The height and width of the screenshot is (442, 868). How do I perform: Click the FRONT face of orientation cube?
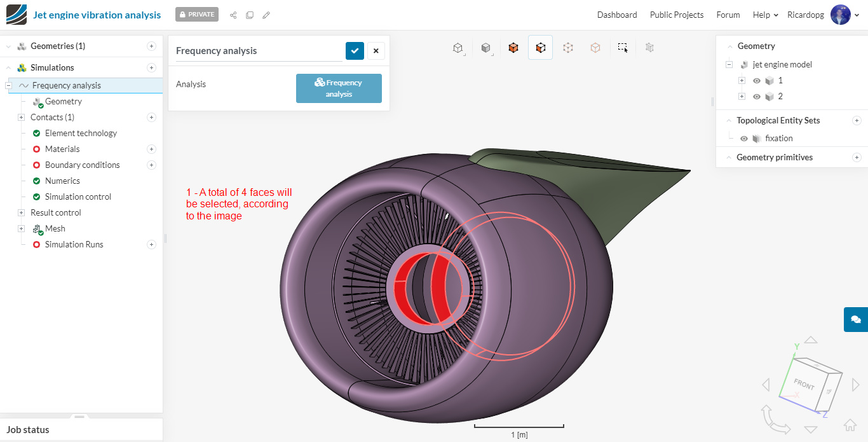pos(804,385)
